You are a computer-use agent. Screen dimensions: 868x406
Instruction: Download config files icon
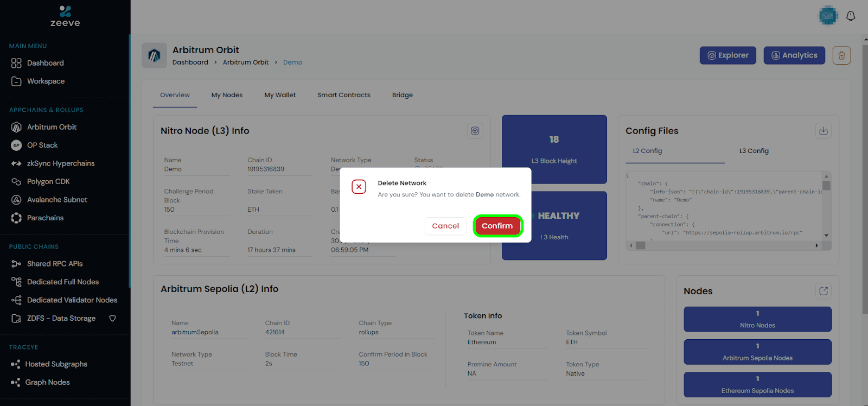click(824, 131)
